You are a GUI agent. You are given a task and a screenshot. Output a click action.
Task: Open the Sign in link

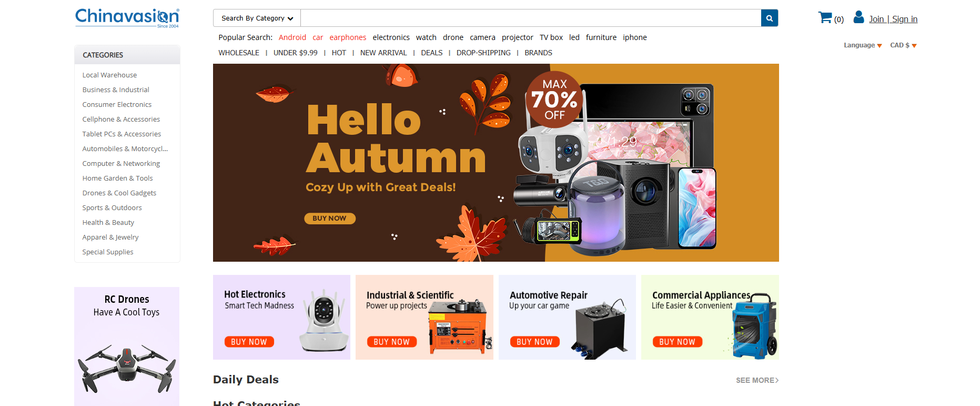(x=905, y=19)
